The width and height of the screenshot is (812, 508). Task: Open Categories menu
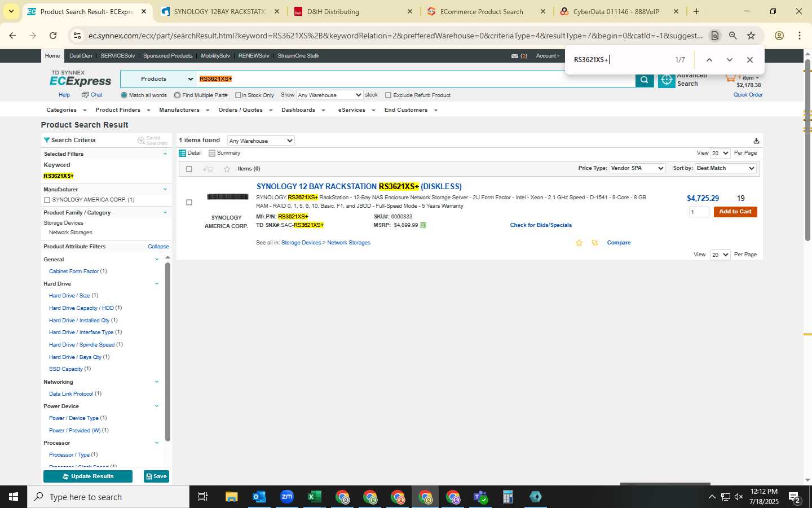click(66, 110)
